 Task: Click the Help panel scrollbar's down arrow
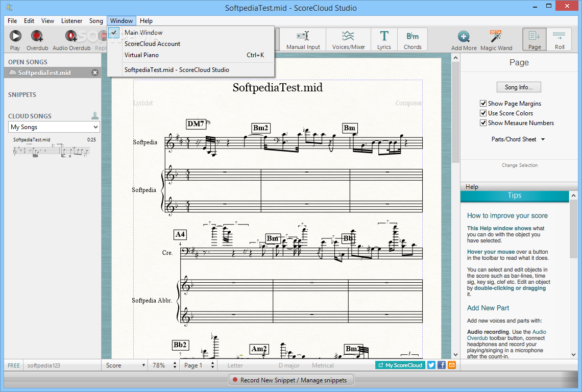click(573, 355)
